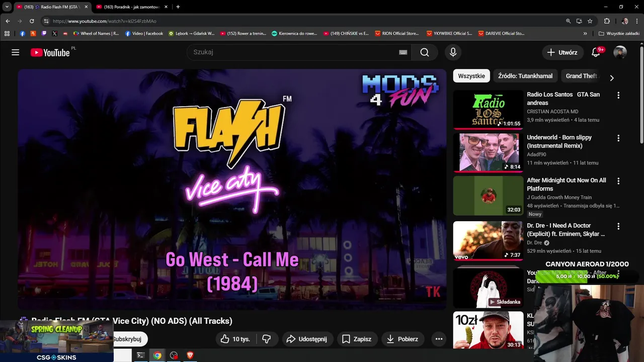Click the Utwórz create button

(x=562, y=52)
